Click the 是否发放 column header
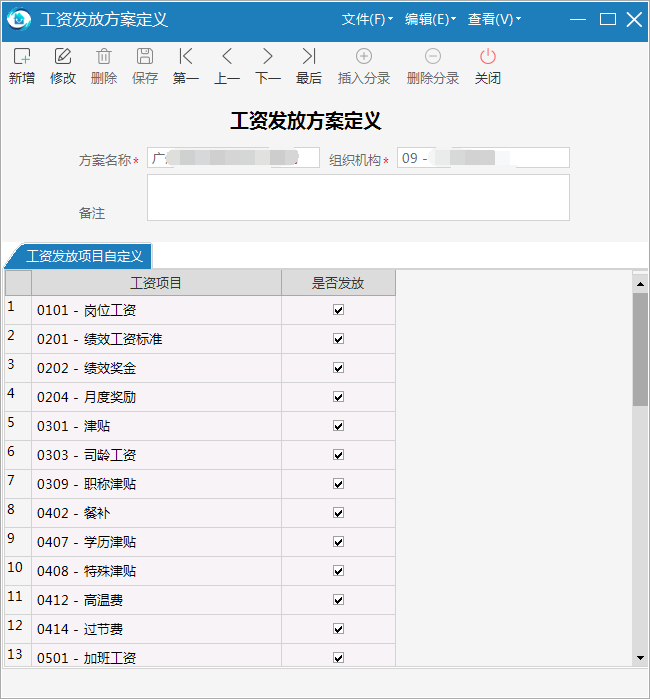 [x=338, y=283]
